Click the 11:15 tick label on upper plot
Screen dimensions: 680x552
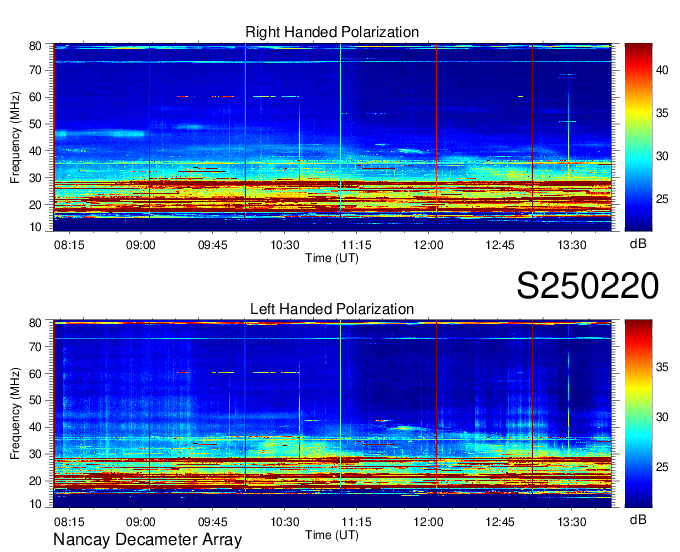(x=356, y=245)
